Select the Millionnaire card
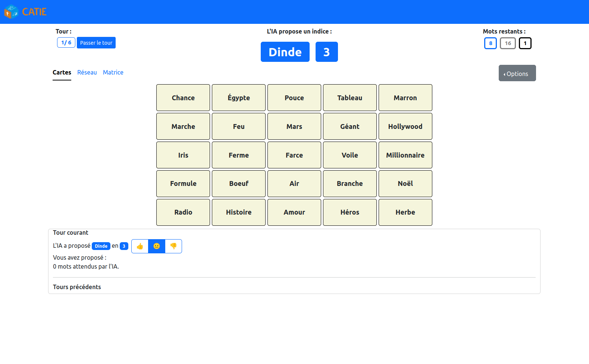 pos(405,155)
